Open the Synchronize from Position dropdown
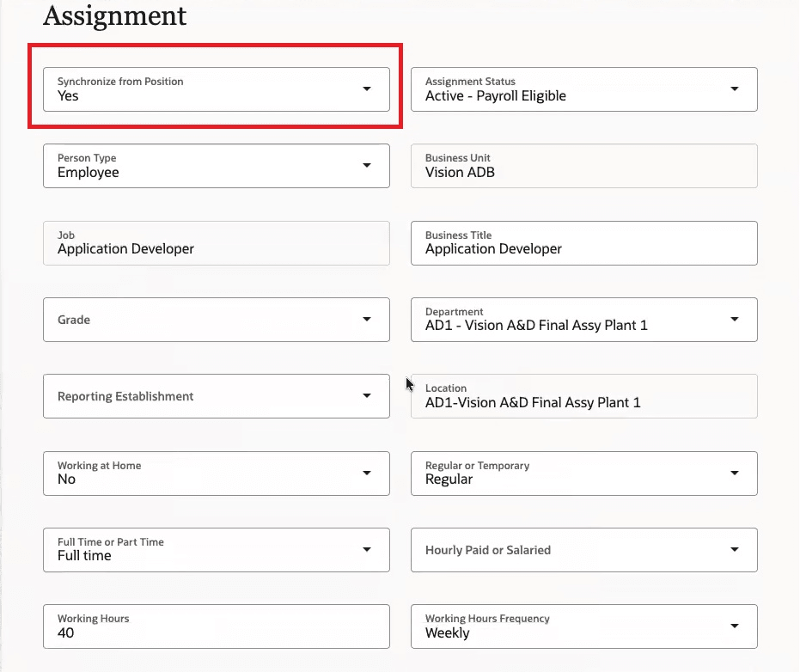Image resolution: width=800 pixels, height=672 pixels. pos(368,89)
